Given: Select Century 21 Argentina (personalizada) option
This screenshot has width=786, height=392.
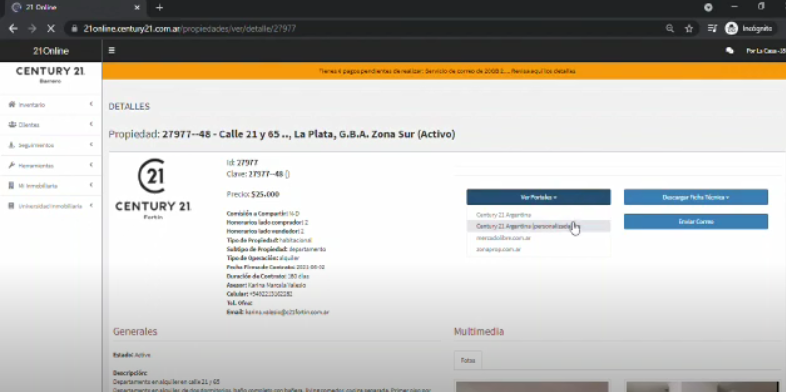Looking at the screenshot, I should pos(538,226).
